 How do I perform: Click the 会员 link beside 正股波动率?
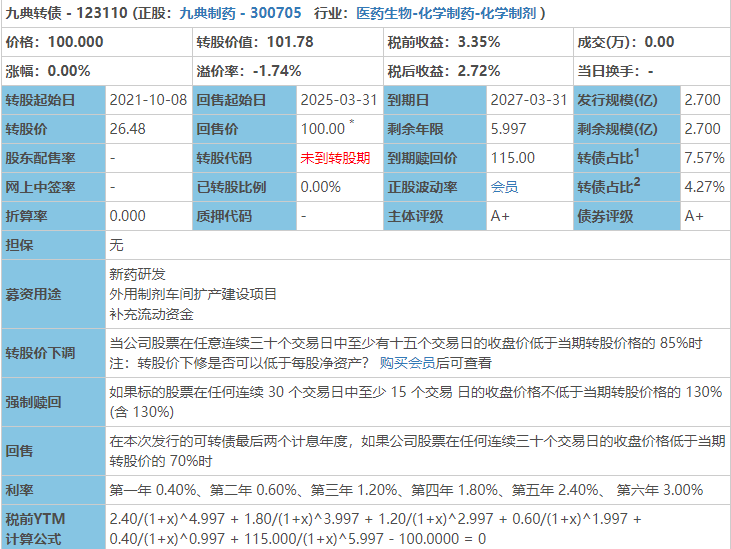pyautogui.click(x=504, y=187)
